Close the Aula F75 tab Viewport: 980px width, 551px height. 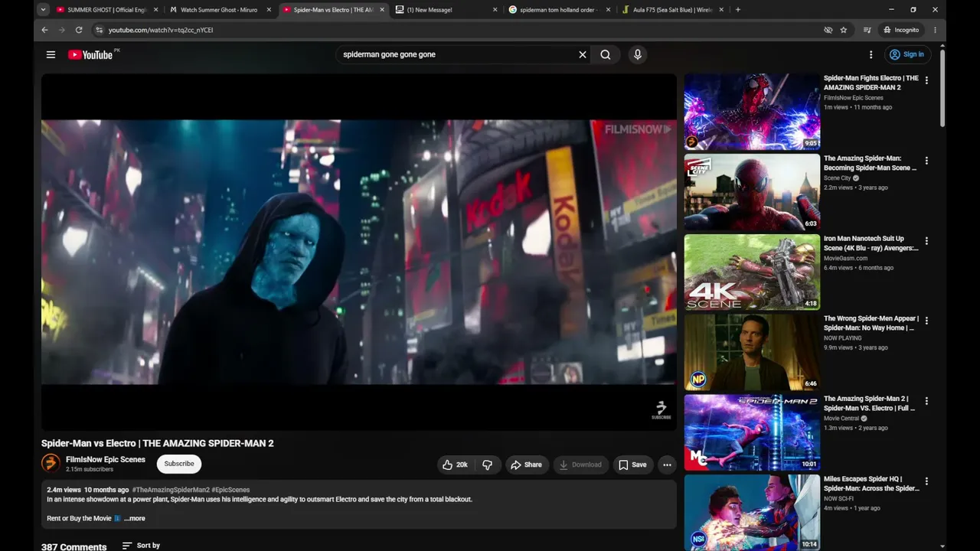tap(721, 10)
